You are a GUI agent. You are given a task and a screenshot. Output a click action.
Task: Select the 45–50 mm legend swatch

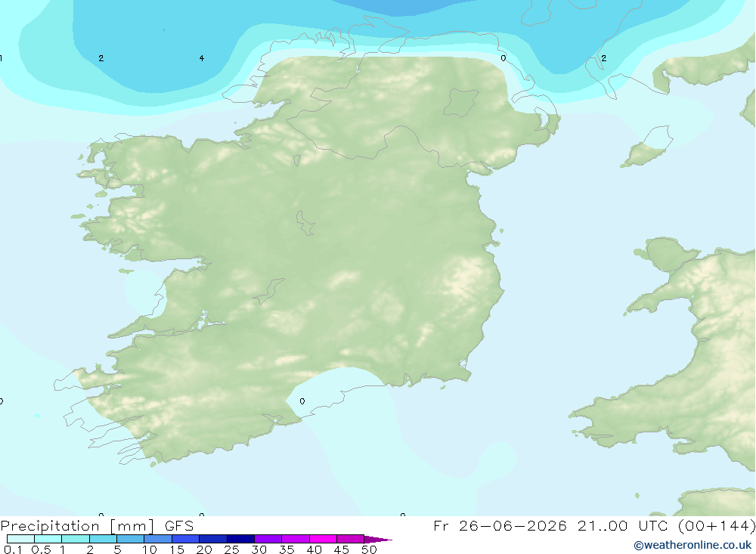pyautogui.click(x=351, y=539)
